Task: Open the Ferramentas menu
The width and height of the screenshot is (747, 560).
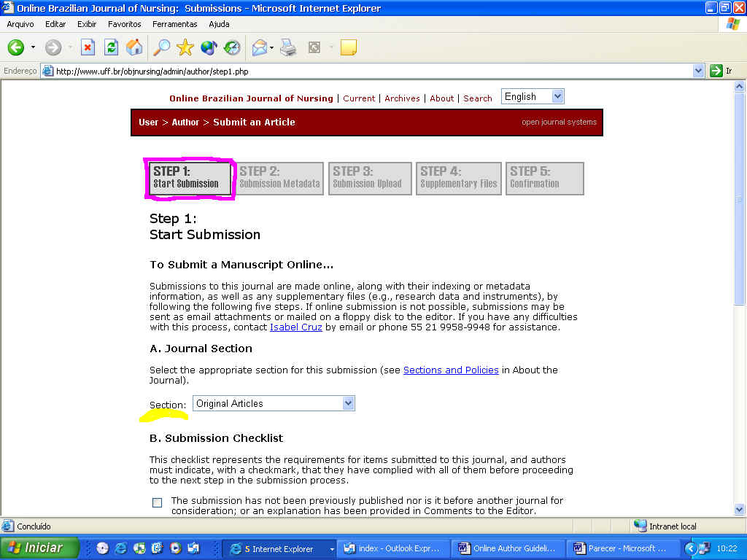Action: pyautogui.click(x=174, y=24)
